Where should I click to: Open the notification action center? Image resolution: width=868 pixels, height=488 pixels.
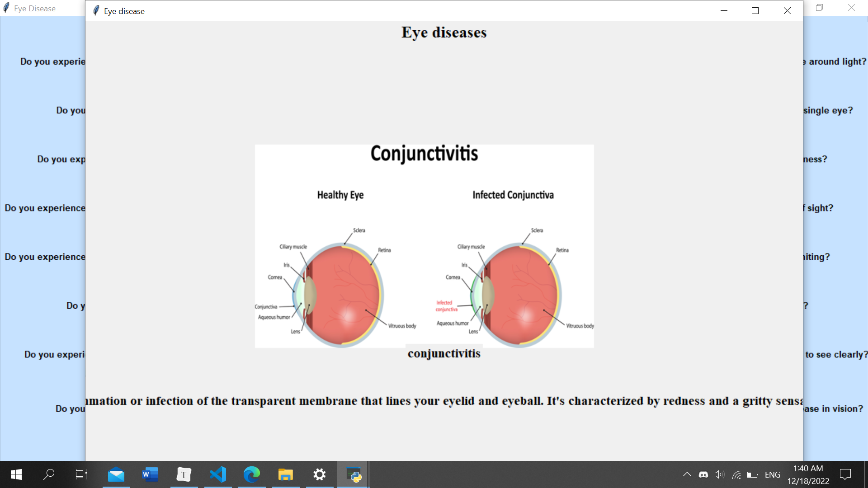click(845, 474)
